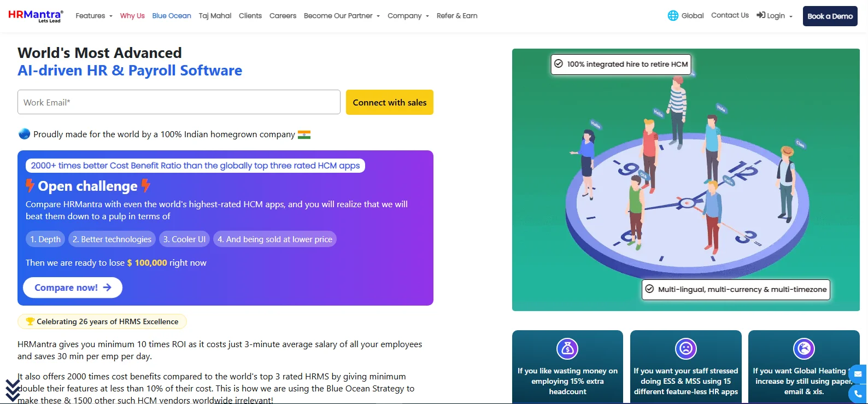Screen dimensions: 868x404
Task: Open the Careers page
Action: tap(283, 16)
